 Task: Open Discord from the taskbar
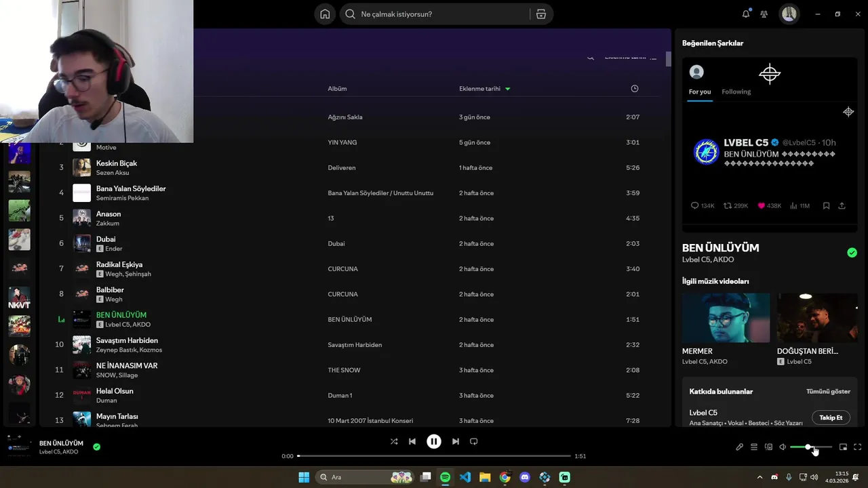[525, 477]
